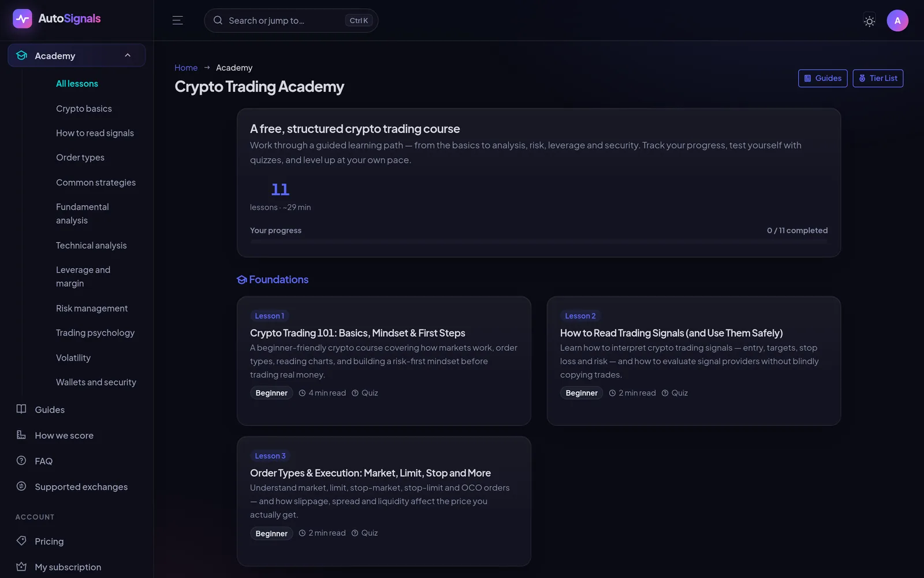The image size is (924, 578).
Task: Open Fundamental analysis in sidebar
Action: click(83, 213)
